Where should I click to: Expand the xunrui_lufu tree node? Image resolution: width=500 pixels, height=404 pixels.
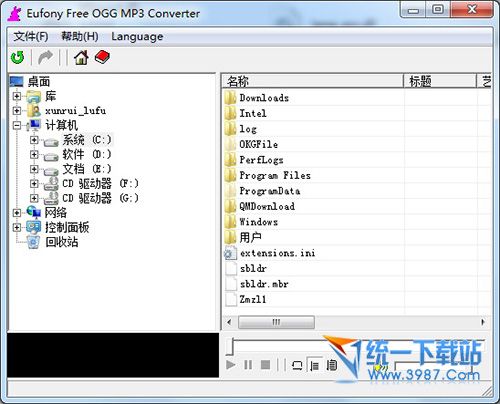point(17,111)
